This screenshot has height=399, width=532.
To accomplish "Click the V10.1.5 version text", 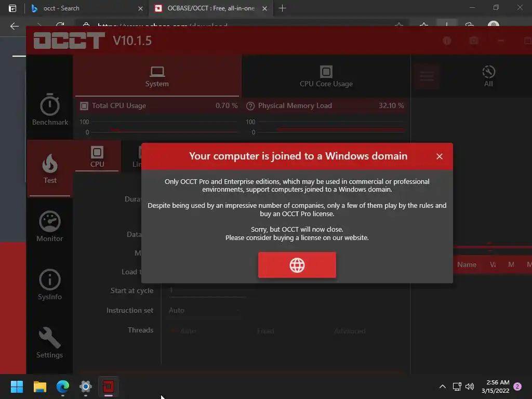I will (132, 41).
